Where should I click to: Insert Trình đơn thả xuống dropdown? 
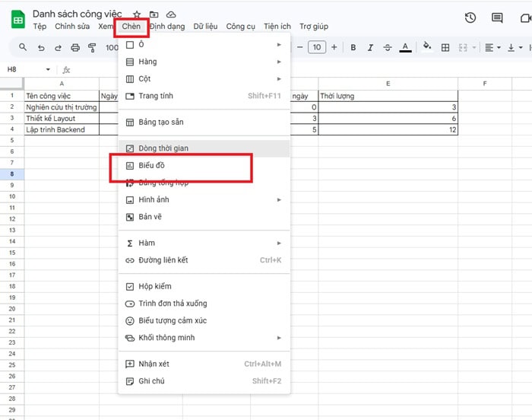coord(172,304)
